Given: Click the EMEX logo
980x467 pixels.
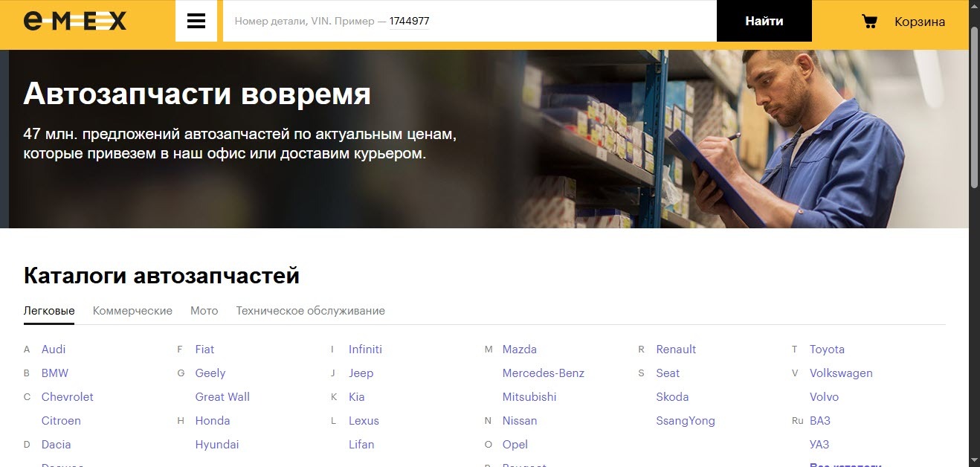Looking at the screenshot, I should click(x=74, y=21).
